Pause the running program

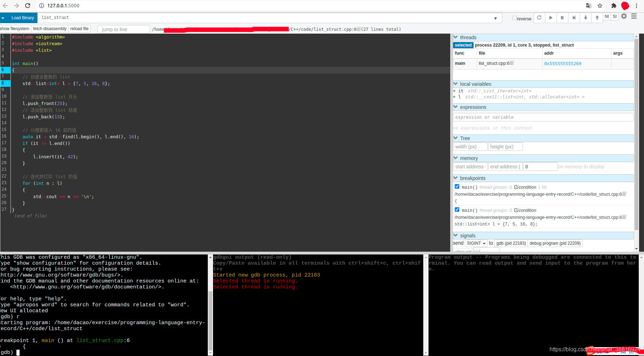(x=562, y=18)
